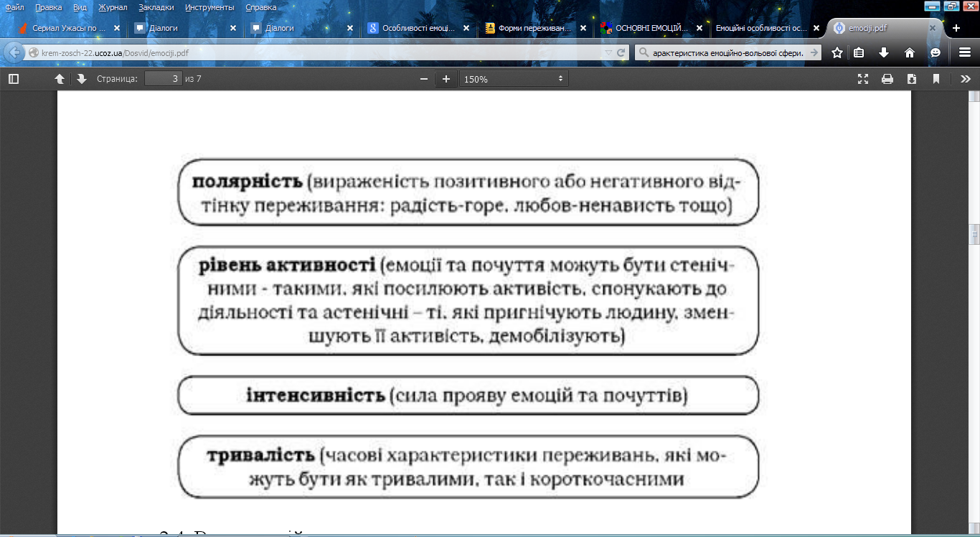Switch to PDF presentation mode

coord(863,79)
